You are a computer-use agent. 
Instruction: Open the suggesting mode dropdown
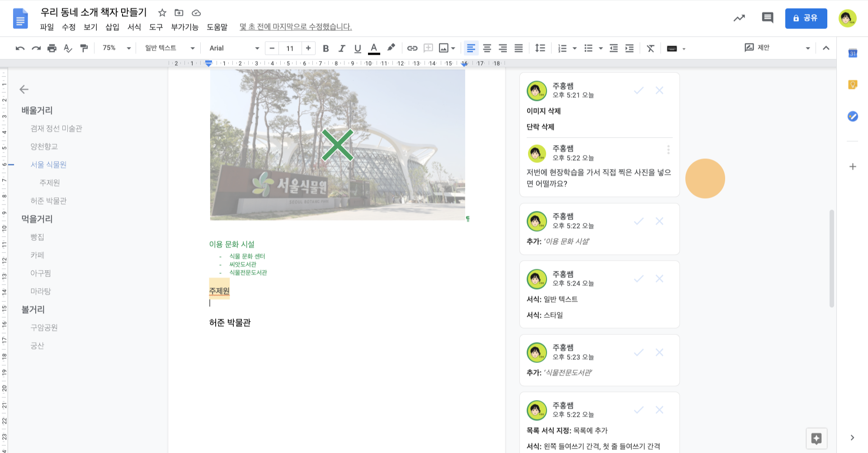pos(777,48)
